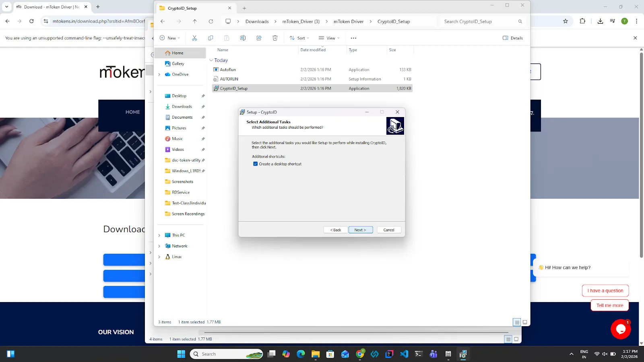The image size is (644, 362).
Task: Select the CryptoID_Setup Explorer tab
Action: point(195,8)
